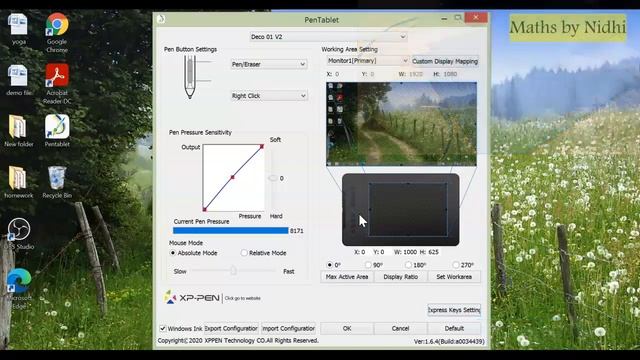Open Acrobat Reader DC desktop shortcut
The width and height of the screenshot is (640, 360).
click(57, 84)
